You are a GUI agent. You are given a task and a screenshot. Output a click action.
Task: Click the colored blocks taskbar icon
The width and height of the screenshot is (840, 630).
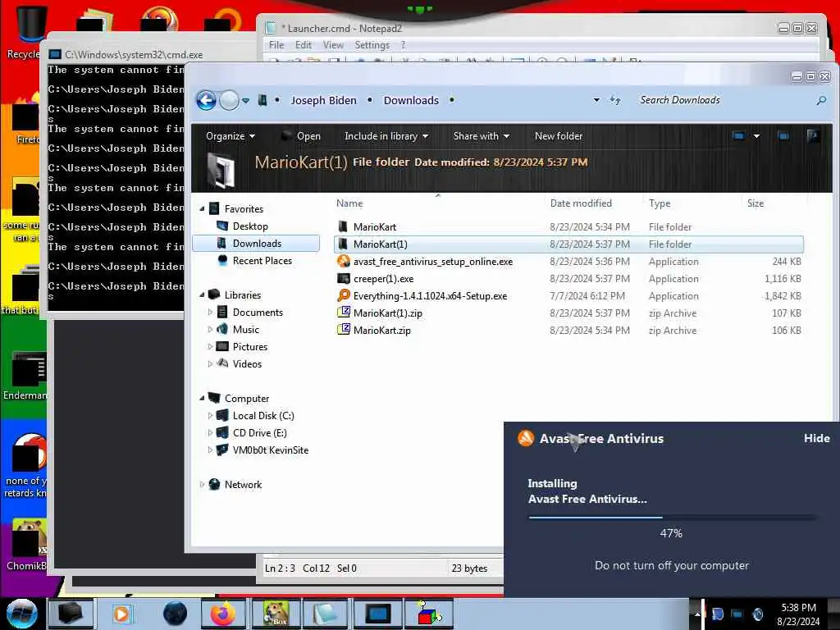coord(428,614)
